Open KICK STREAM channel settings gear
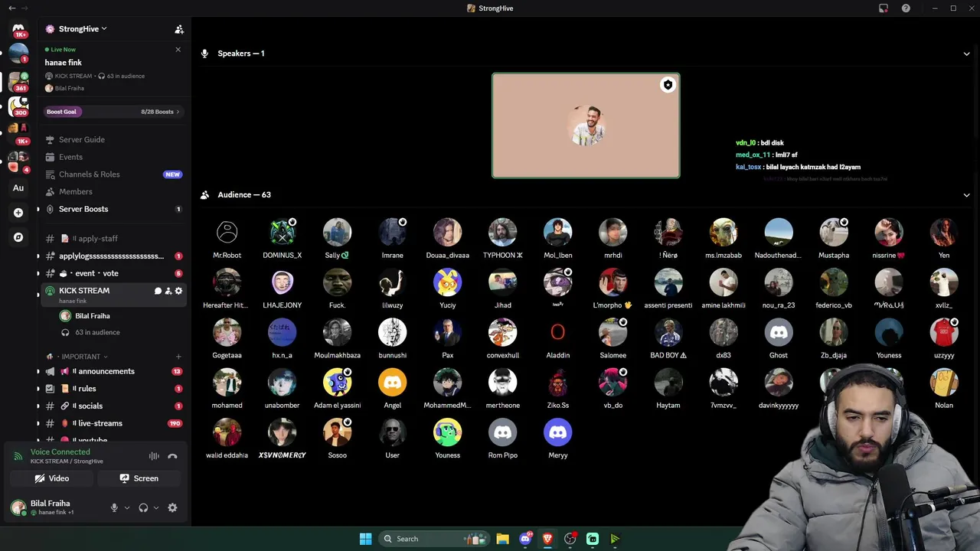 179,291
